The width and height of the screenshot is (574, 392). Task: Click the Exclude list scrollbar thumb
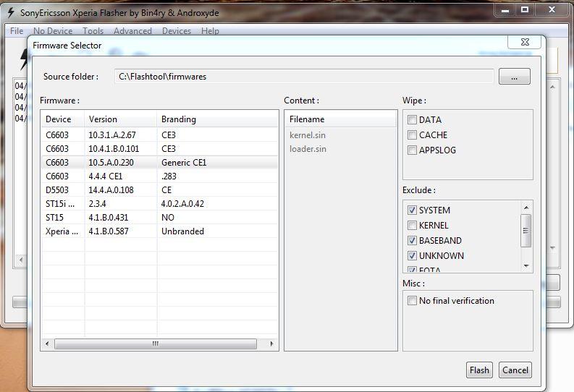pyautogui.click(x=526, y=231)
